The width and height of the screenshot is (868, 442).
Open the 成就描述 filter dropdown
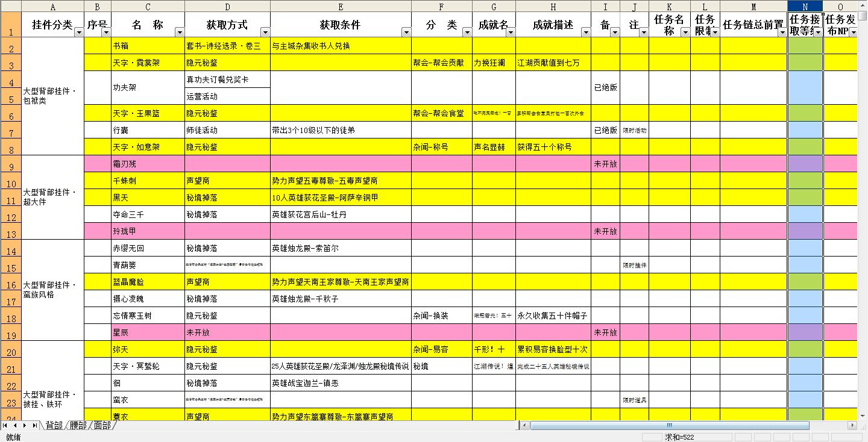(x=585, y=32)
